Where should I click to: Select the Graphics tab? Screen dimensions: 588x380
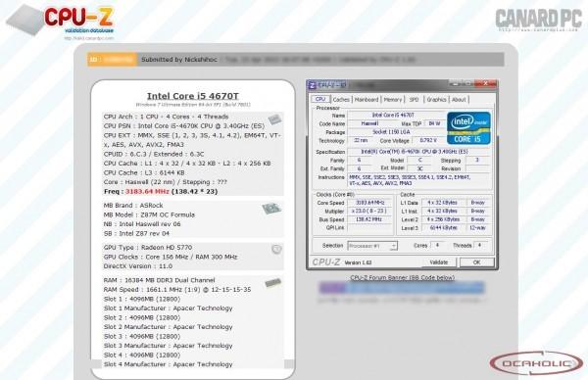436,100
